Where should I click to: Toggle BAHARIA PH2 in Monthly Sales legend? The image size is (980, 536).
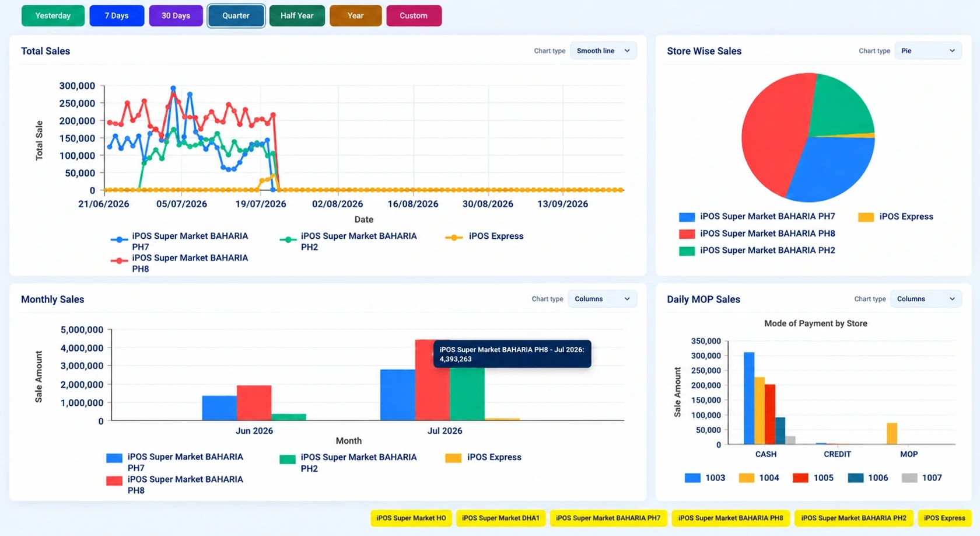pos(348,462)
